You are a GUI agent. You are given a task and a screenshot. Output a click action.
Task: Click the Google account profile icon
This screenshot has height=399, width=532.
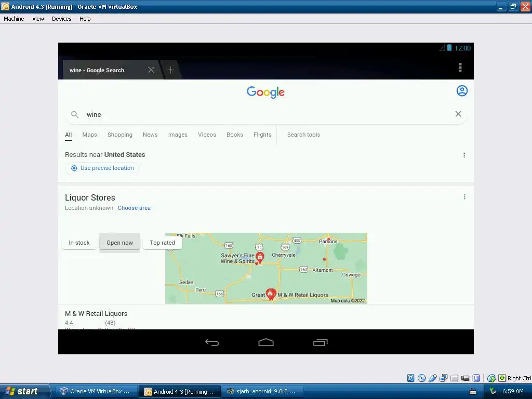462,91
